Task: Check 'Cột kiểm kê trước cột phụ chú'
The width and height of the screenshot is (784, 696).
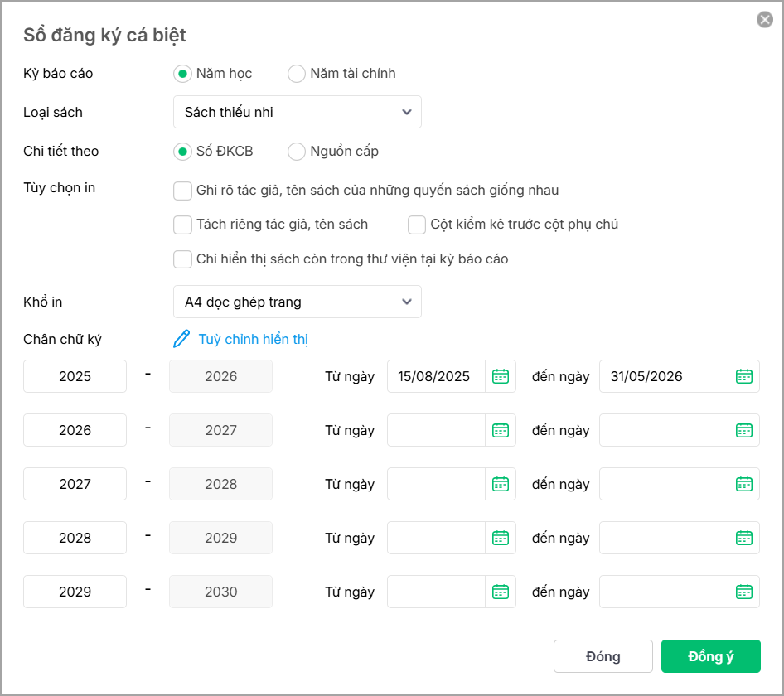Action: [417, 225]
